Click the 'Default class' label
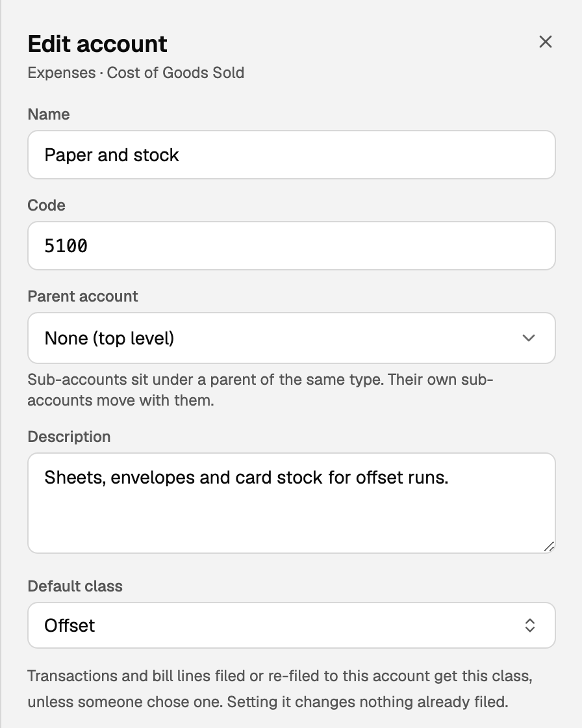Screen dimensions: 582x728 pyautogui.click(x=75, y=586)
